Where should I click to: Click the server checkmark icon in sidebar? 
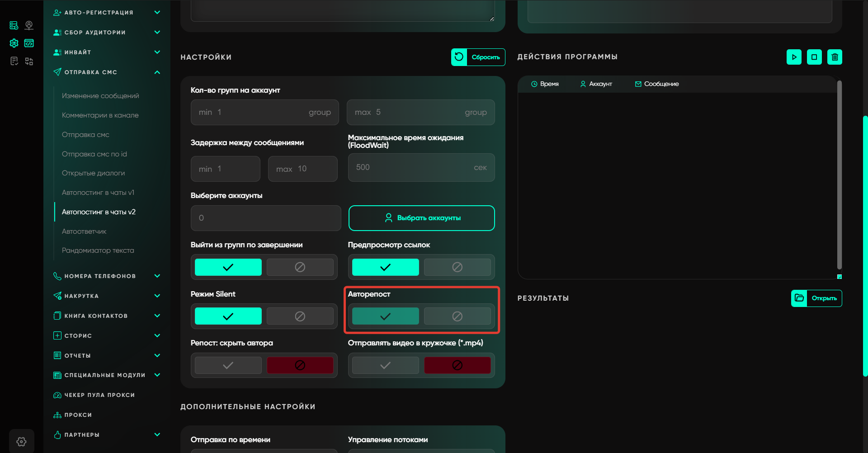14,25
